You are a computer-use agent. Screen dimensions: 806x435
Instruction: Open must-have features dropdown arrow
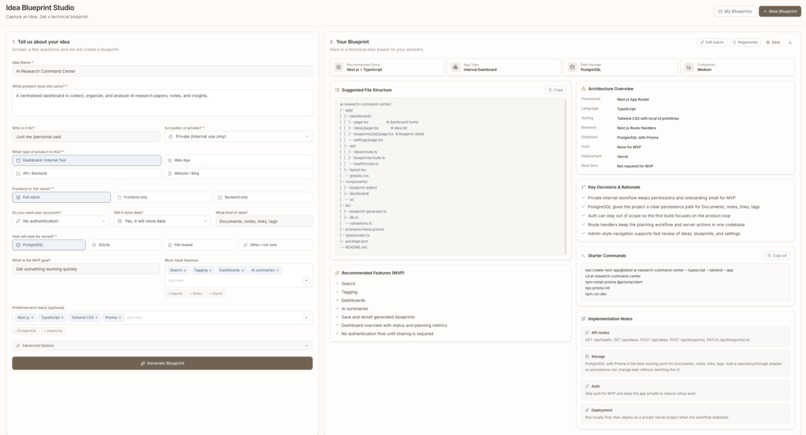pyautogui.click(x=306, y=281)
